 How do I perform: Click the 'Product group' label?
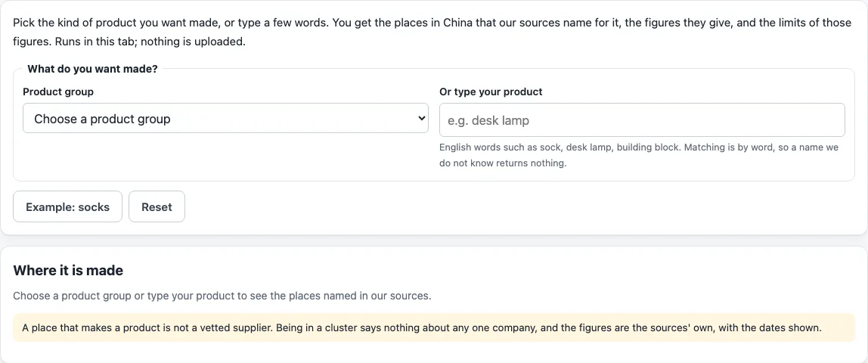pyautogui.click(x=58, y=92)
